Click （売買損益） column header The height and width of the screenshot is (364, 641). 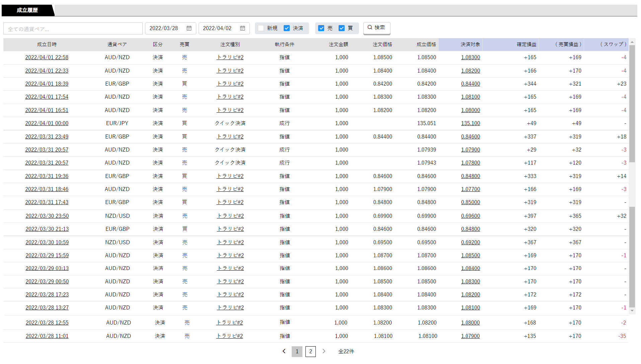pyautogui.click(x=568, y=44)
